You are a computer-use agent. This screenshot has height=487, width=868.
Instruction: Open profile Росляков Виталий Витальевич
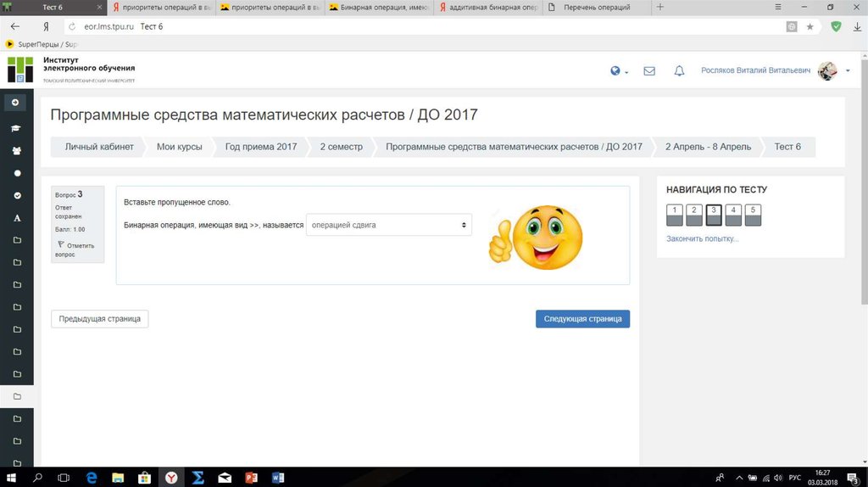pyautogui.click(x=755, y=70)
